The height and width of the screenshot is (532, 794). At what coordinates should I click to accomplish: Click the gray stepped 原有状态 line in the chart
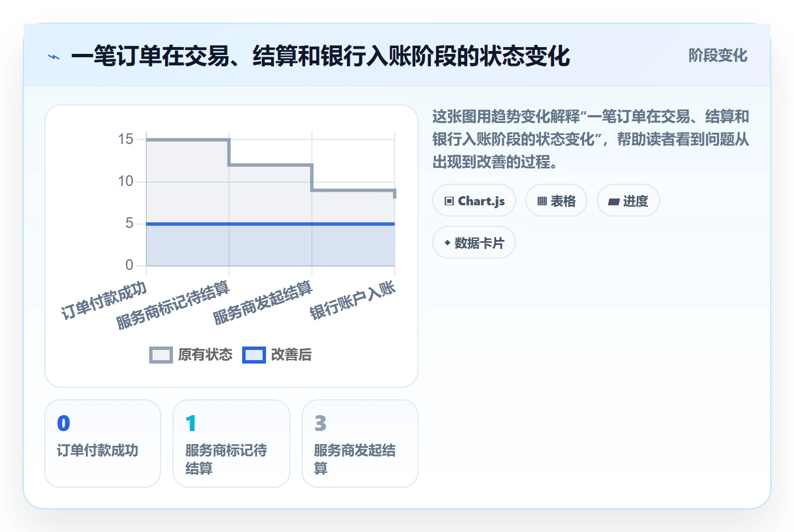point(271,165)
